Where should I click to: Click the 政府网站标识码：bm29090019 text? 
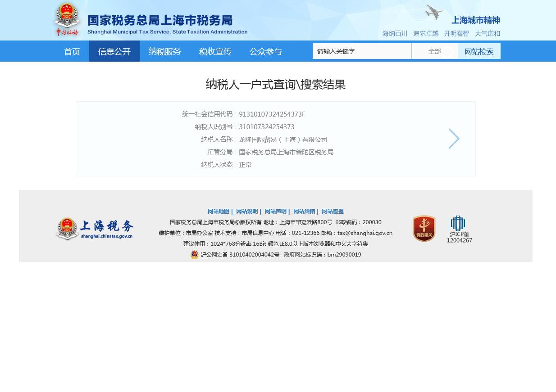pyautogui.click(x=323, y=255)
